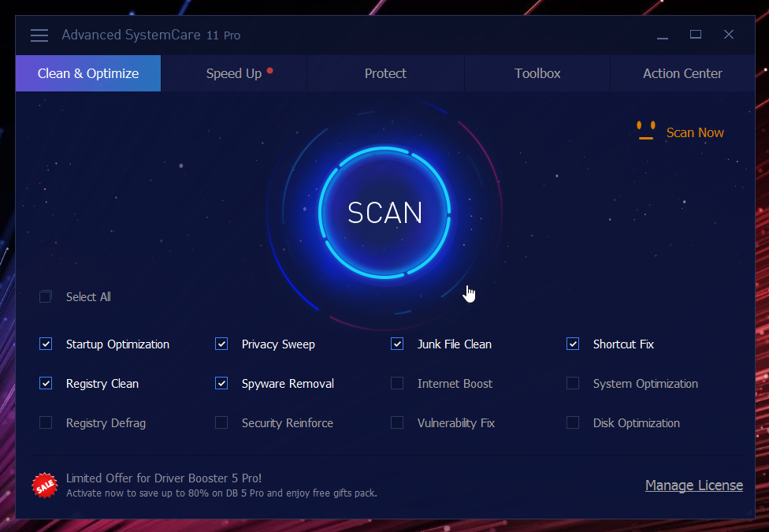Enable Internet Boost checkbox

[x=397, y=383]
